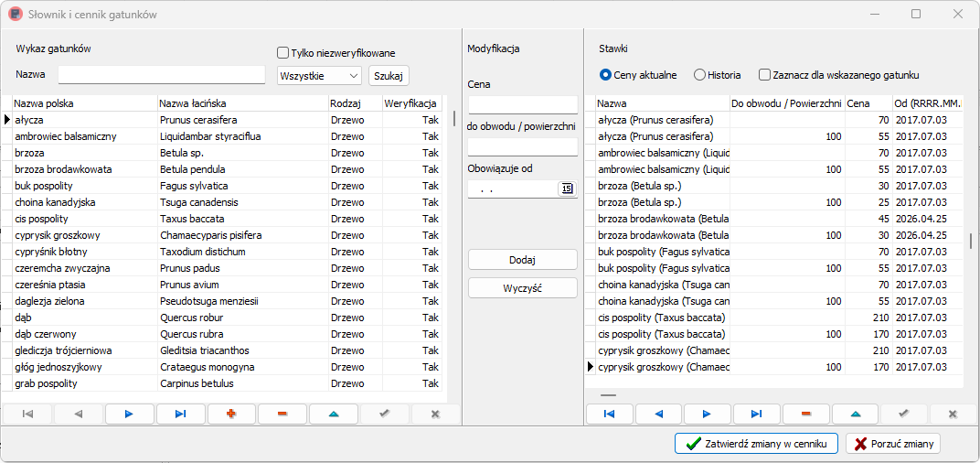Jump to last record in rates navigator
Image resolution: width=980 pixels, height=463 pixels.
pos(757,414)
